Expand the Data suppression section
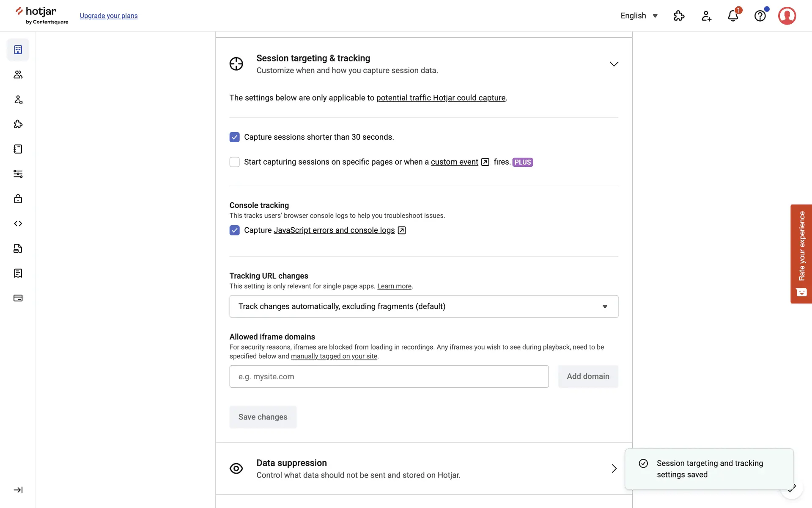 point(614,469)
